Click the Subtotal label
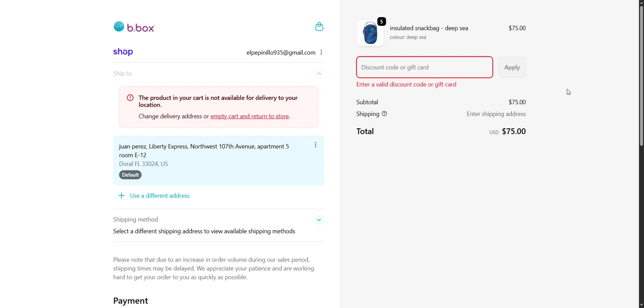This screenshot has width=644, height=308. (x=367, y=102)
